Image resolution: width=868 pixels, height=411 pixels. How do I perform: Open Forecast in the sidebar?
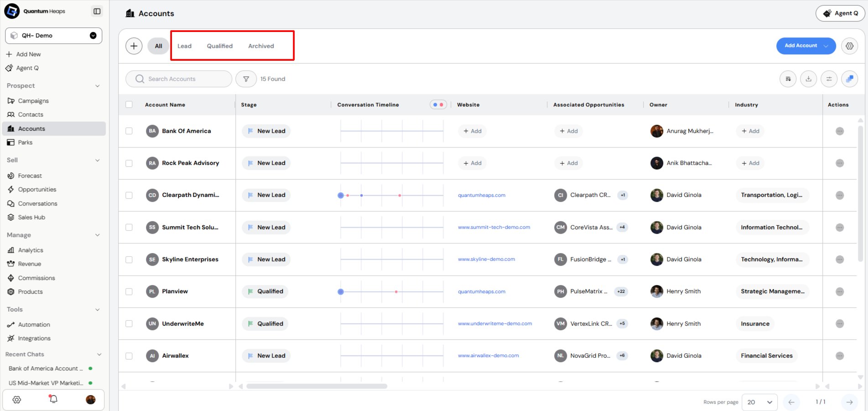tap(30, 176)
